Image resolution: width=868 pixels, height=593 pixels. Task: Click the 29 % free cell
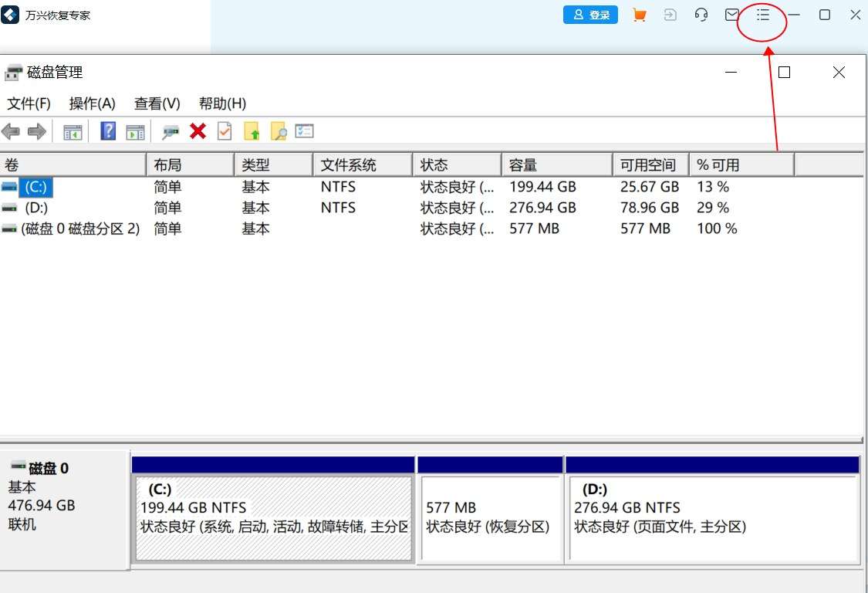(713, 208)
